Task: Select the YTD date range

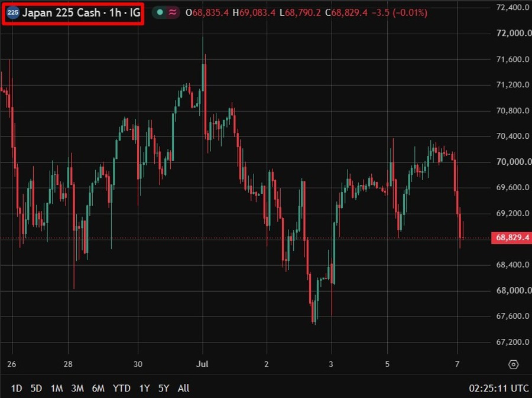Action: (x=121, y=388)
